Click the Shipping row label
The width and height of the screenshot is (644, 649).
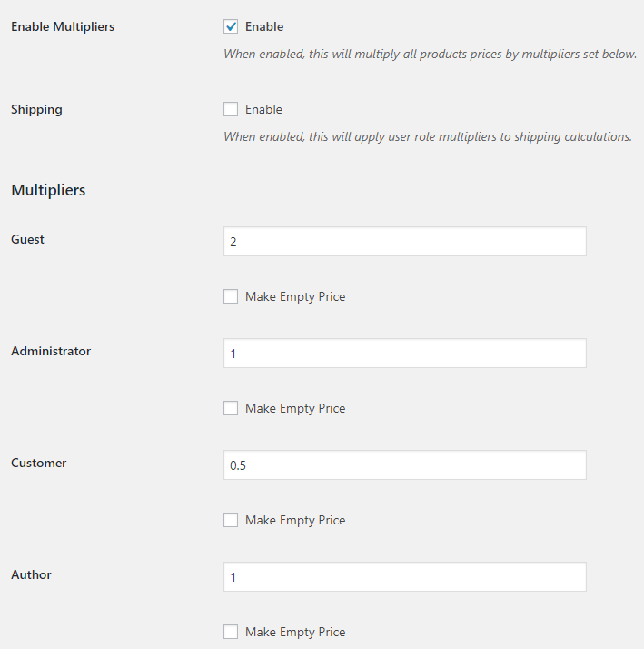pos(36,110)
